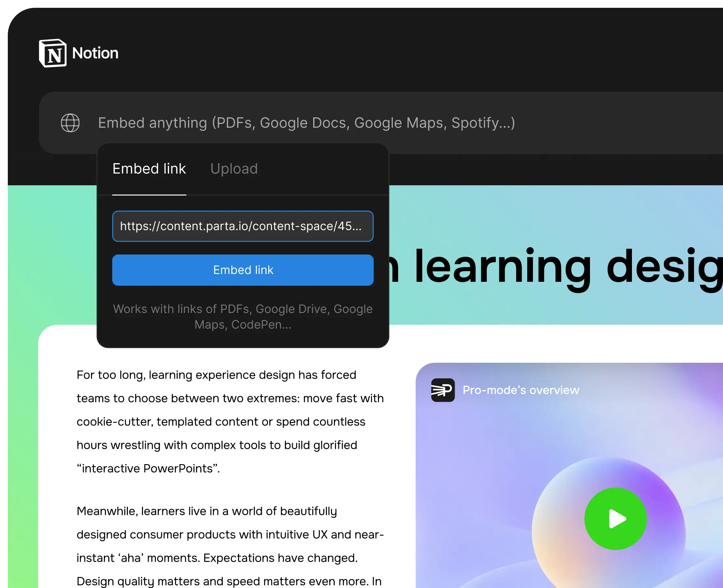Click the Notion logo icon
Viewport: 723px width, 588px height.
coord(53,53)
